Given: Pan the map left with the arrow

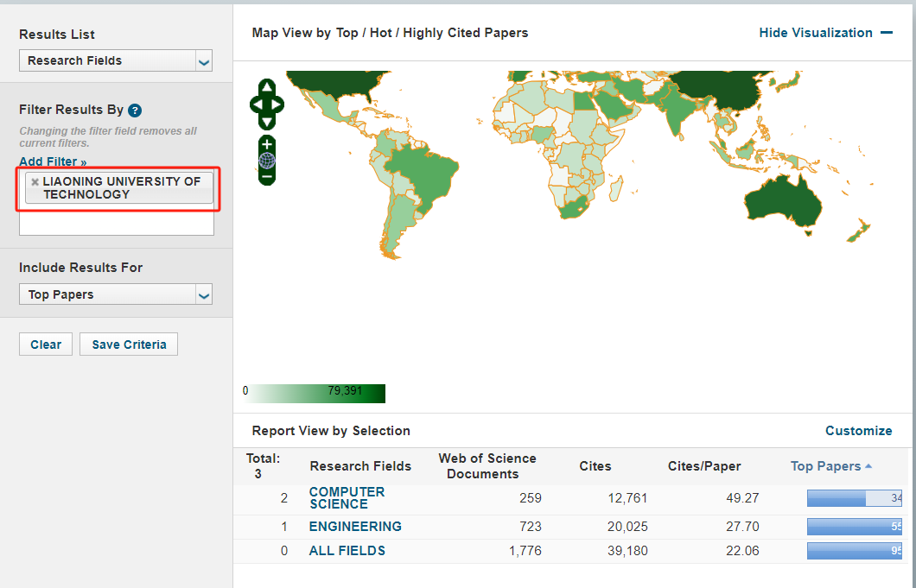Looking at the screenshot, I should click(x=256, y=105).
